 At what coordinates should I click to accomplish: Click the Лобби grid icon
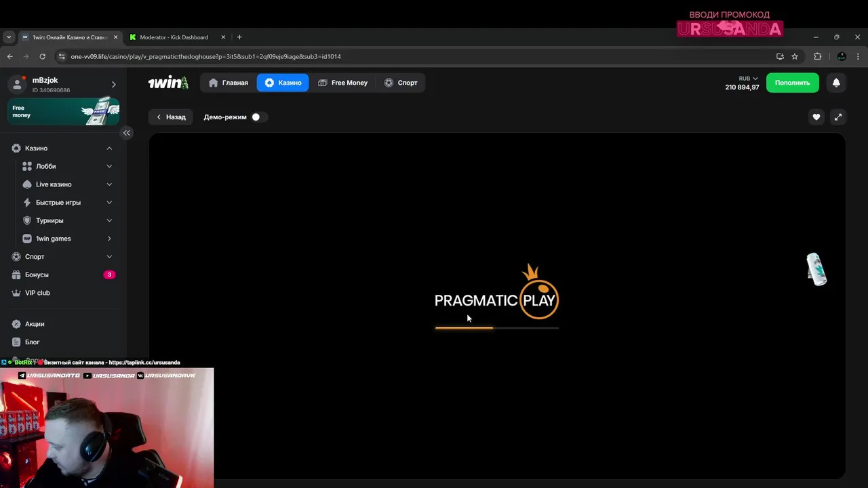[x=27, y=166]
